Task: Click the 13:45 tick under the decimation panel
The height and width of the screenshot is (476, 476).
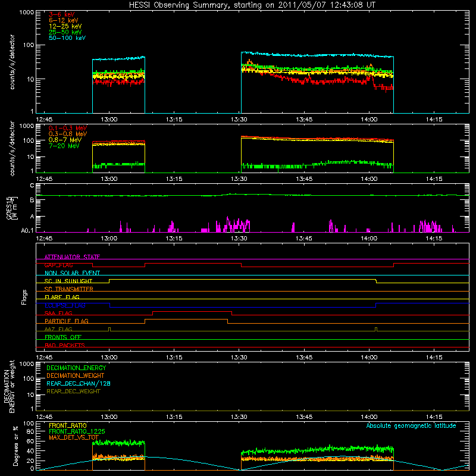Action: click(x=304, y=417)
